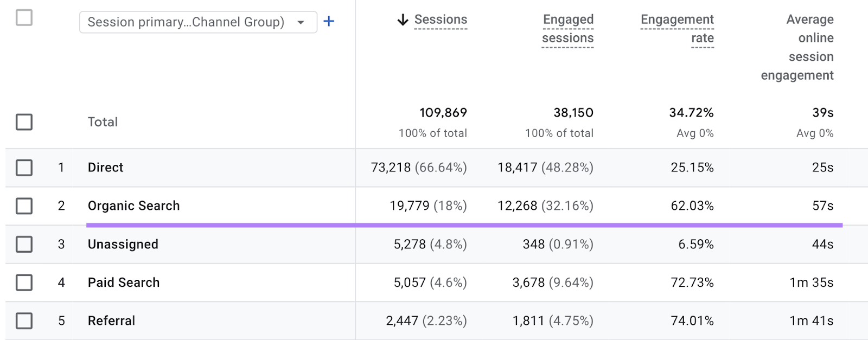868x340 pixels.
Task: Click the Sessions sort arrow icon
Action: pyautogui.click(x=403, y=20)
